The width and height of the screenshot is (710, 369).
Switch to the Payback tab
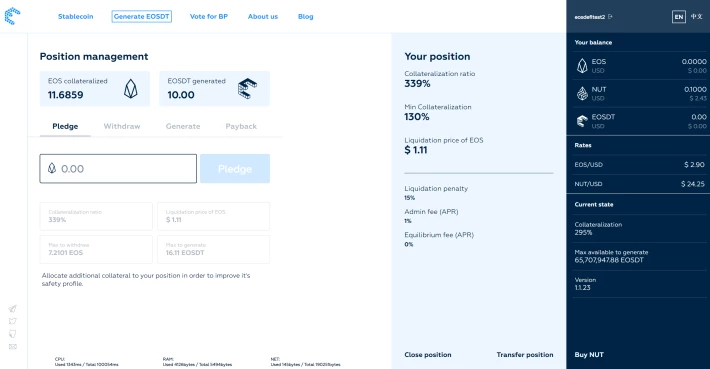coord(241,126)
